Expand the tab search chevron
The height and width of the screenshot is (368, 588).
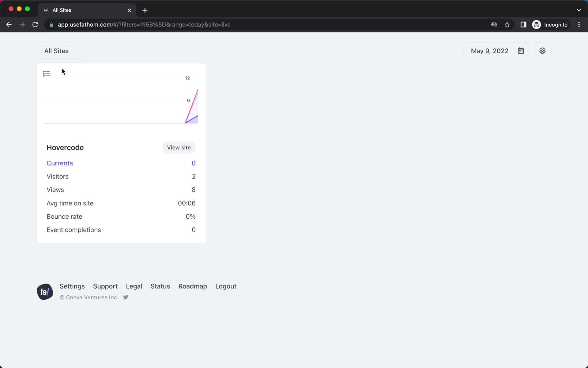tap(579, 10)
